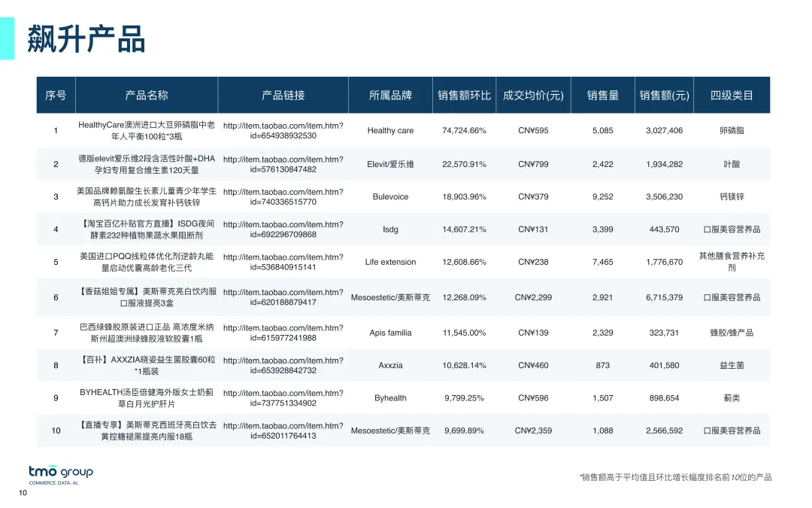The height and width of the screenshot is (508, 812).
Task: Click the 卵磷脂 category cell
Action: 732,131
